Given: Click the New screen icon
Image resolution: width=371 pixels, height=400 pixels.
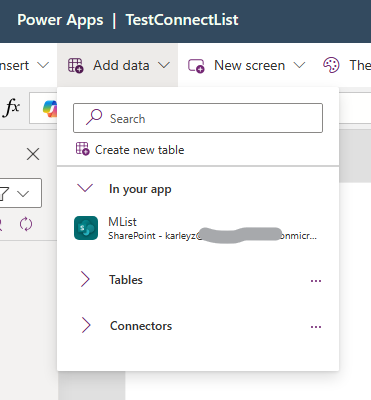Looking at the screenshot, I should point(196,66).
